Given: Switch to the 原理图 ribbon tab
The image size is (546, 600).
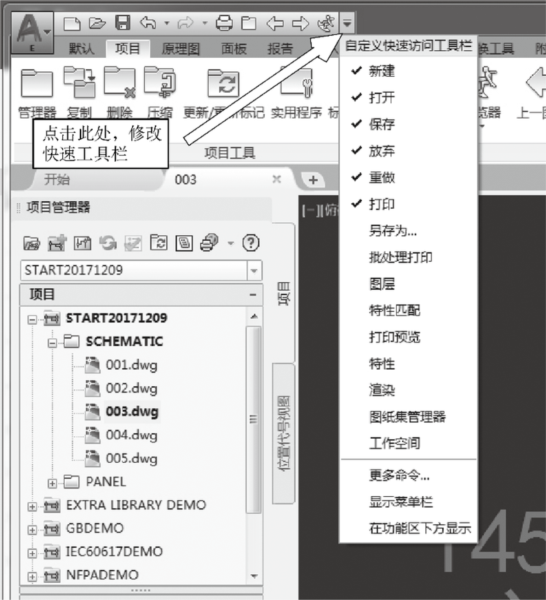Looking at the screenshot, I should [181, 49].
